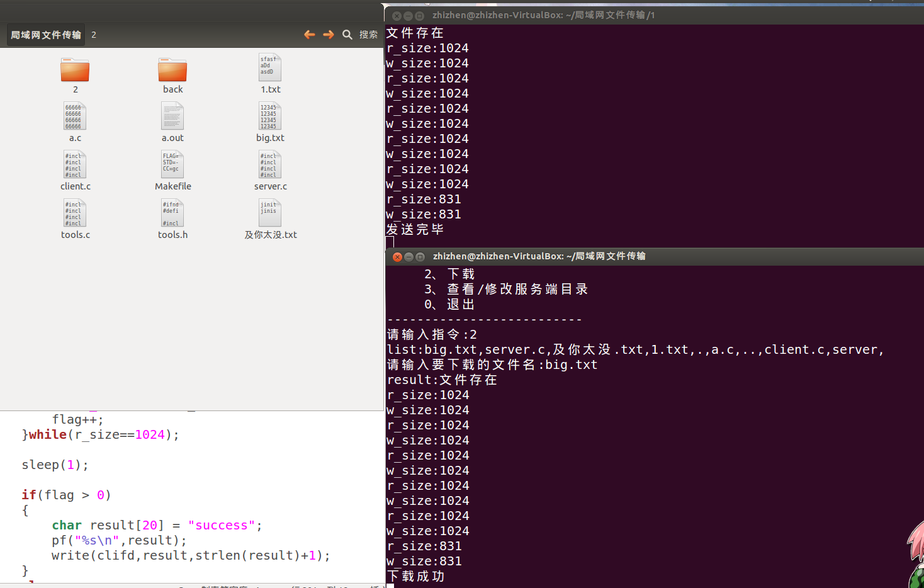Click the forward navigation arrow
This screenshot has height=588, width=924.
tap(328, 35)
